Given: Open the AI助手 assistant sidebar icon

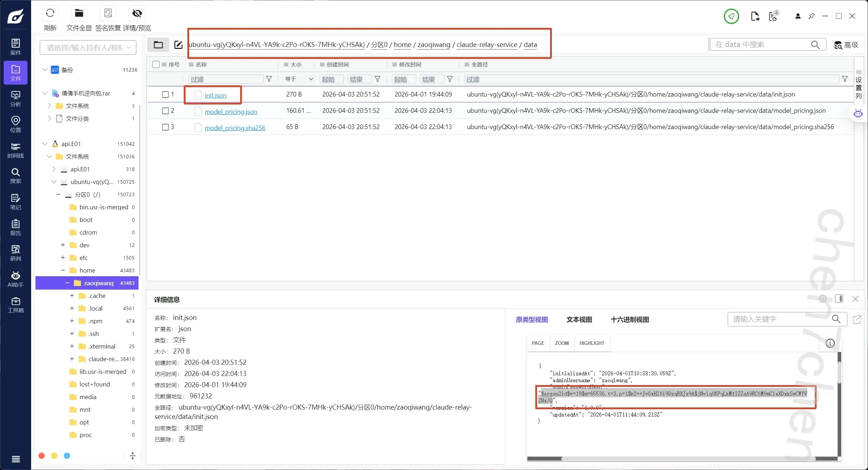Looking at the screenshot, I should [16, 279].
